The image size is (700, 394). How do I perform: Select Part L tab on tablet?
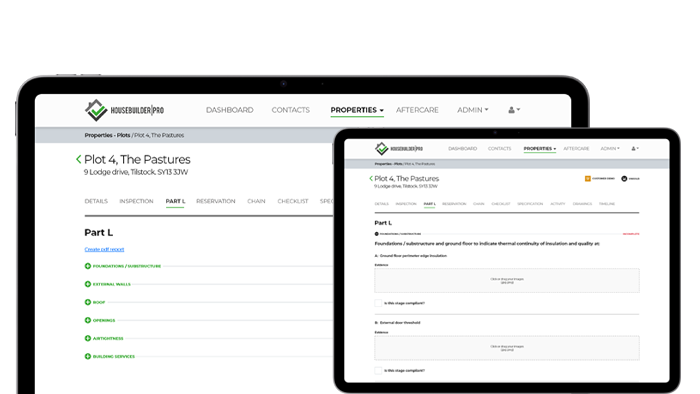click(x=429, y=204)
